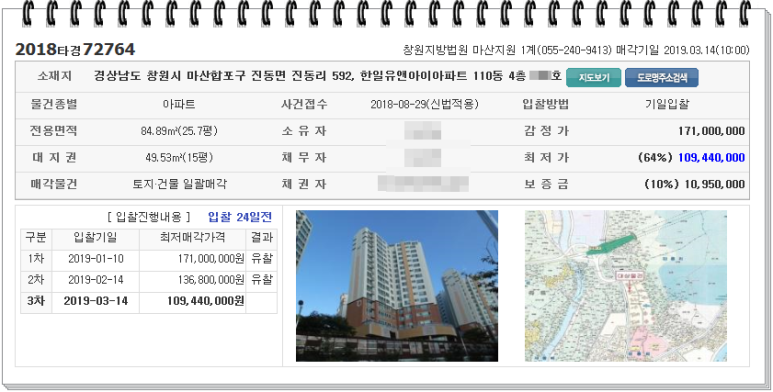This screenshot has width=773, height=392.
Task: Select the 1차 round row date 2019-01-10
Action: 96,259
